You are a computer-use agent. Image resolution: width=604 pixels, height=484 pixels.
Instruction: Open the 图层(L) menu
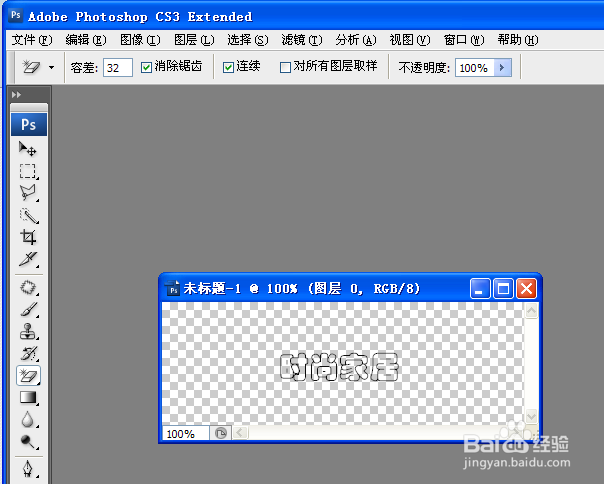194,40
